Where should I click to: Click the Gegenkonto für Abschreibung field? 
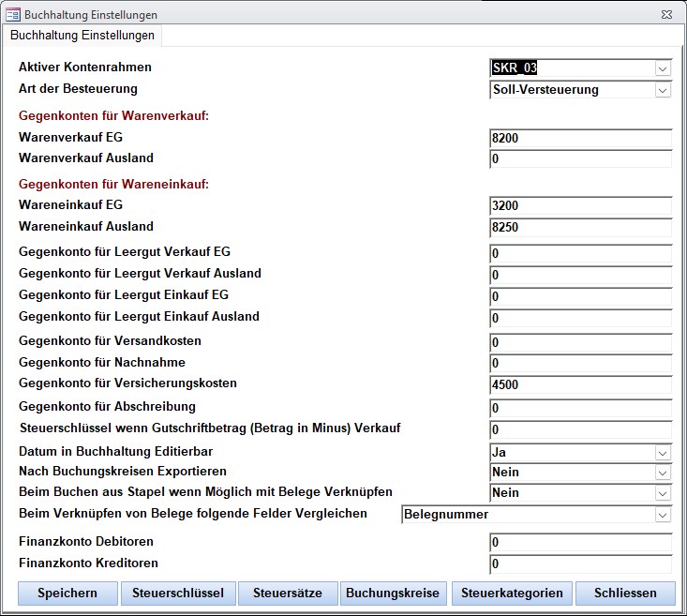pos(580,409)
